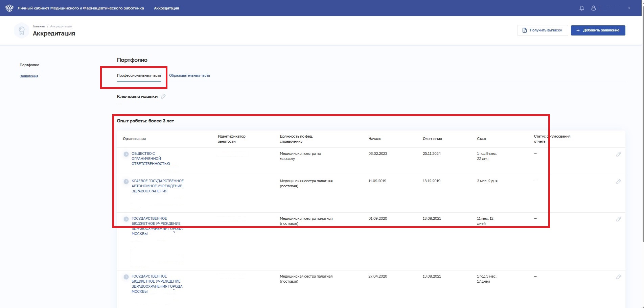The width and height of the screenshot is (644, 308).
Task: Click the notification bell icon
Action: tap(582, 8)
